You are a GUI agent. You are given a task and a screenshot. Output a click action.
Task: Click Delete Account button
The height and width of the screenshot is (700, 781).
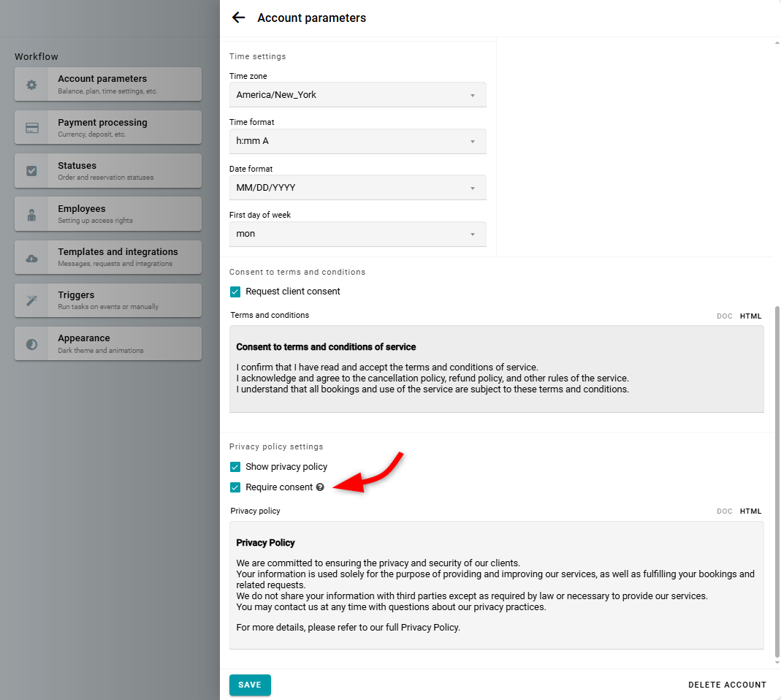pyautogui.click(x=727, y=685)
